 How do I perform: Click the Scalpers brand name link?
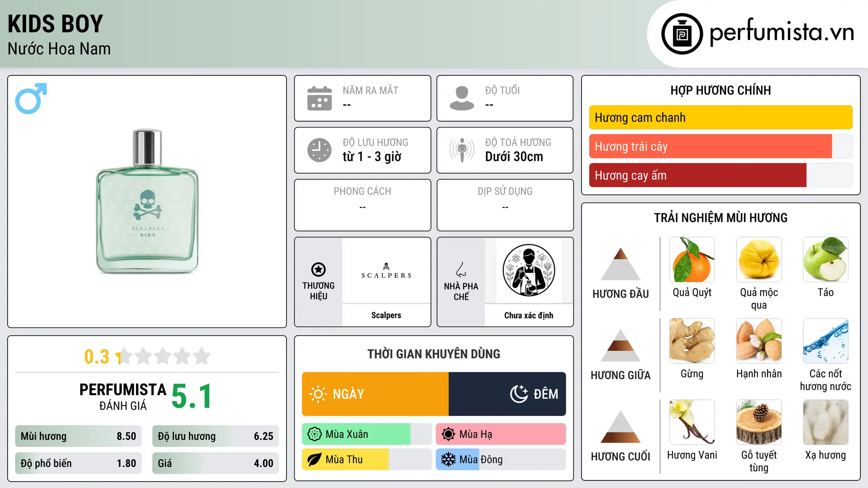[386, 315]
